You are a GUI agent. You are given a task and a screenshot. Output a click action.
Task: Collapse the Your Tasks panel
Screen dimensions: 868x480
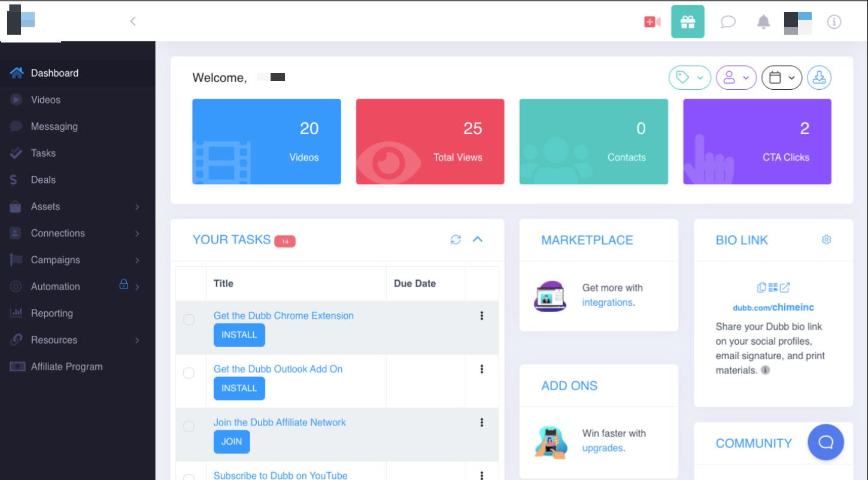(x=477, y=239)
